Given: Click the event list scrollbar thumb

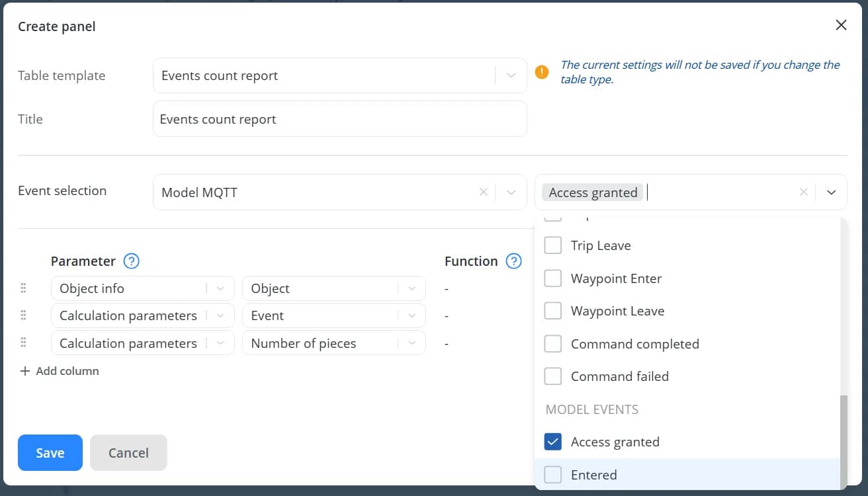Looking at the screenshot, I should tap(843, 442).
